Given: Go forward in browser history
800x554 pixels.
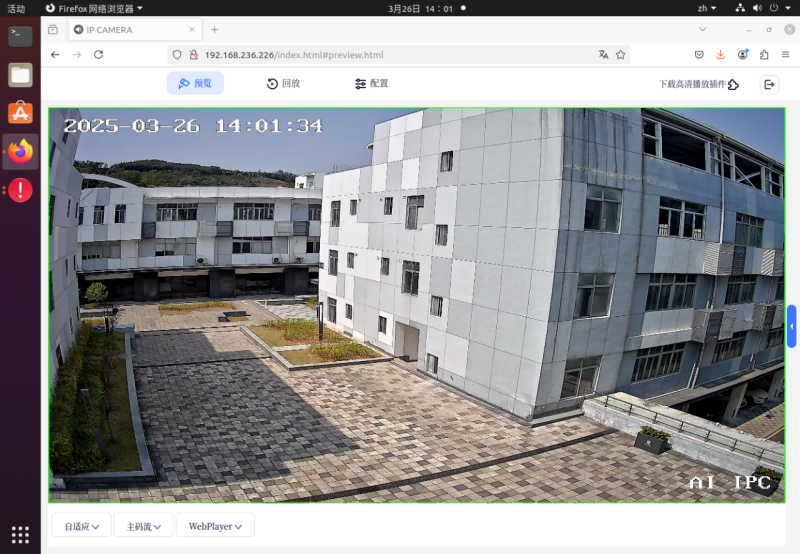Looking at the screenshot, I should pos(77,55).
